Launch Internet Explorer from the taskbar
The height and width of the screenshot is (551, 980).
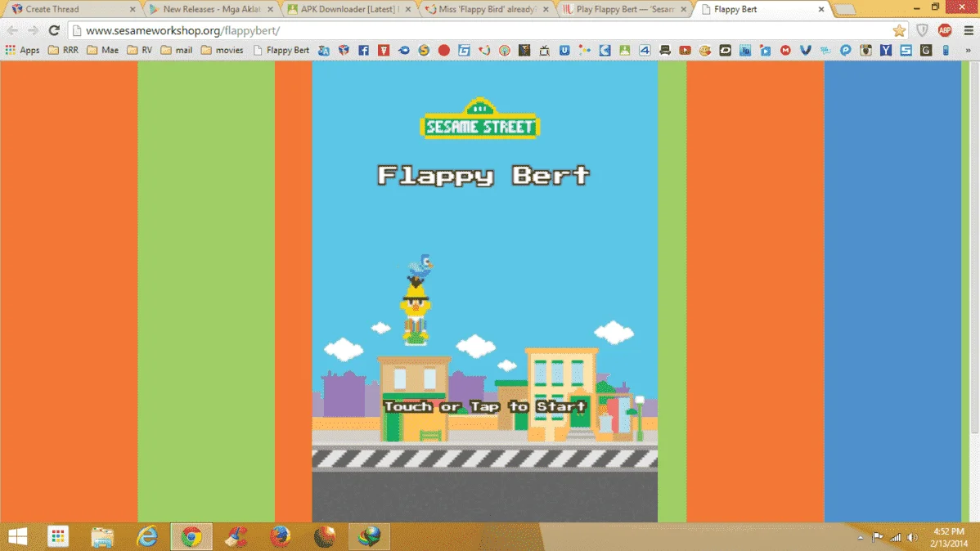(147, 536)
